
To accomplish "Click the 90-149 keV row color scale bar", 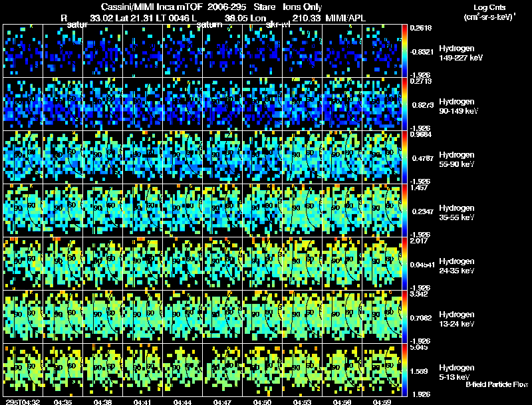I will click(404, 104).
